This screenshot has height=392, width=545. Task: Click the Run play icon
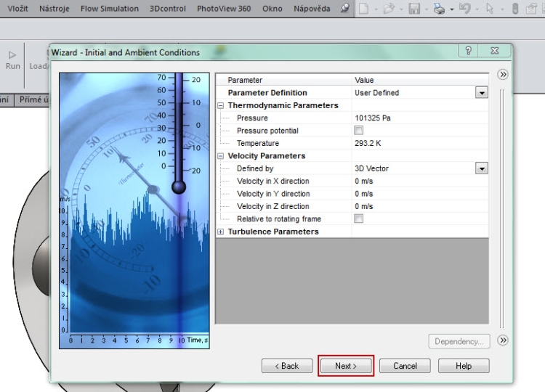pos(12,55)
